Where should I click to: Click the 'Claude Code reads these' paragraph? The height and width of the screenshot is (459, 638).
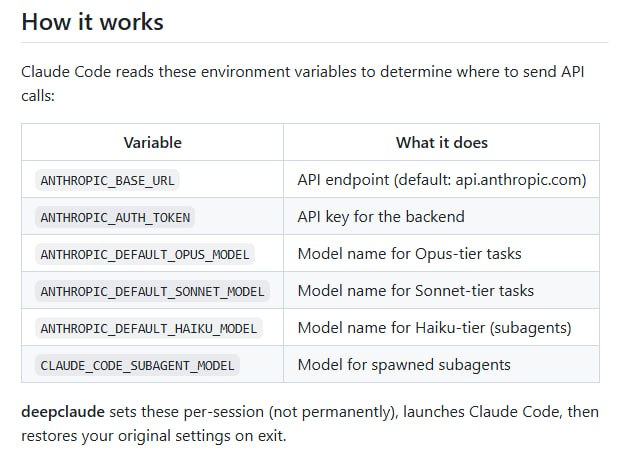[x=303, y=83]
